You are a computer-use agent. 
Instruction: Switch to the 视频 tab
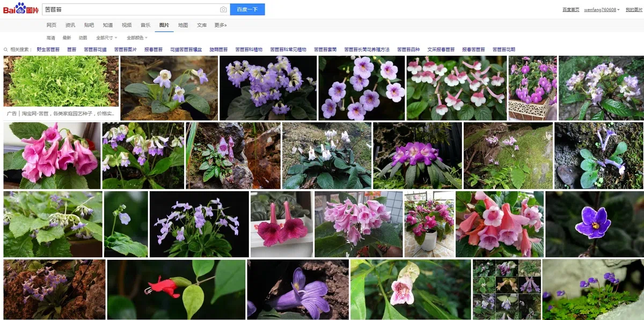127,25
